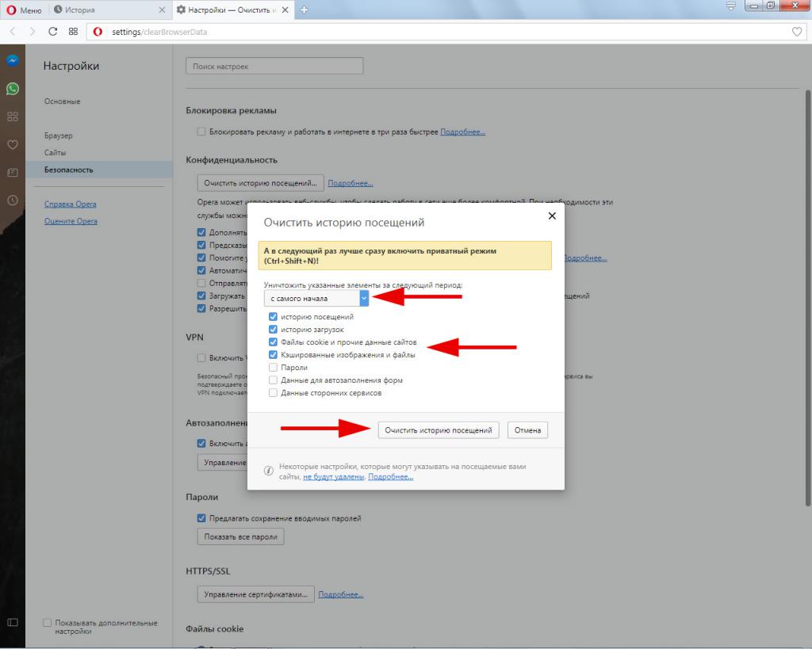Viewport: 812px width, 649px height.
Task: Open Speed Dial grid icon in toolbar
Action: (73, 32)
